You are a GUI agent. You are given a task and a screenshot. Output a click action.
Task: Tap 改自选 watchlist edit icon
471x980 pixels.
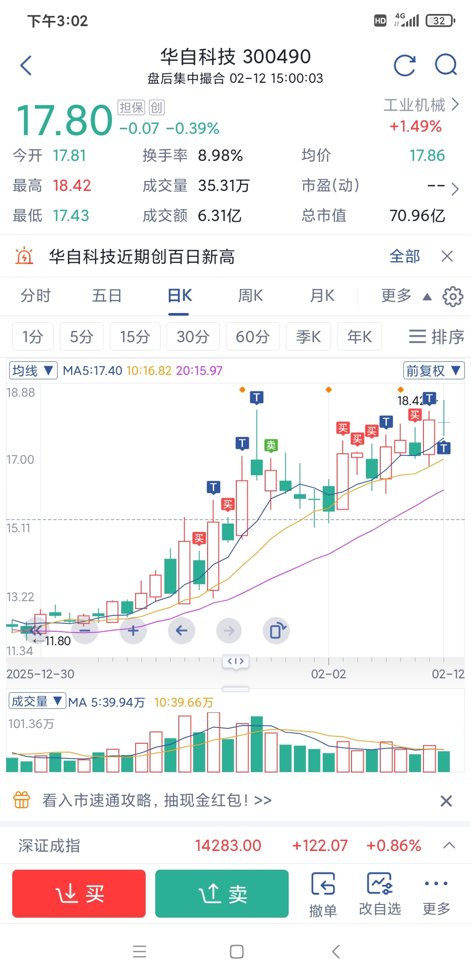click(379, 894)
